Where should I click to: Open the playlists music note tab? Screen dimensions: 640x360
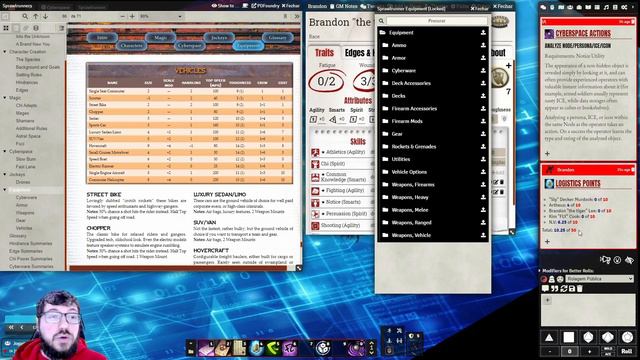606,7
